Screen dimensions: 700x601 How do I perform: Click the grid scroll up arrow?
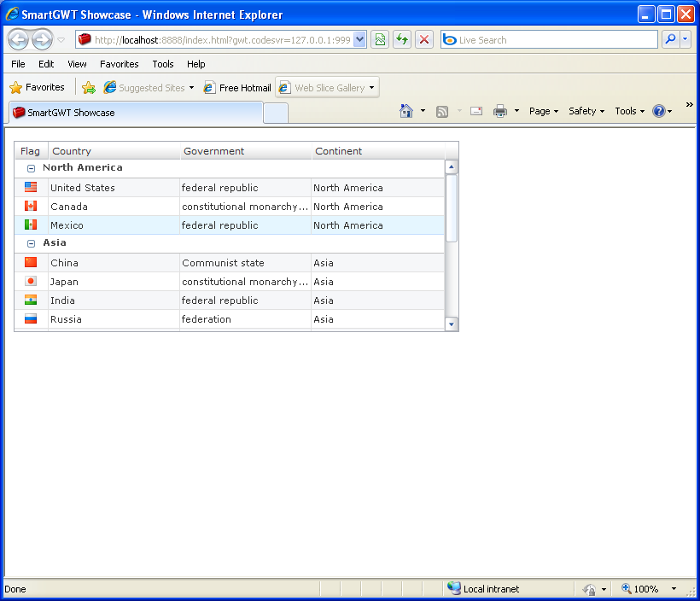pyautogui.click(x=452, y=166)
